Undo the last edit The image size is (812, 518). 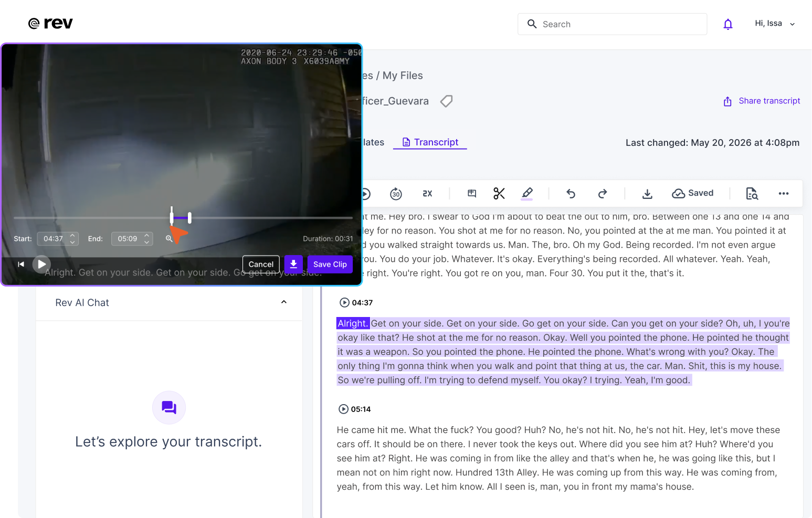click(571, 194)
